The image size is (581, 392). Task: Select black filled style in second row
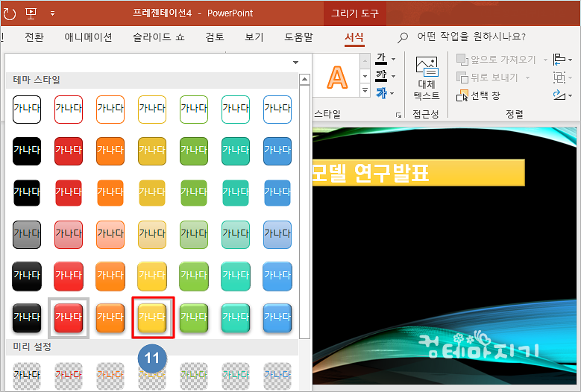(x=27, y=151)
